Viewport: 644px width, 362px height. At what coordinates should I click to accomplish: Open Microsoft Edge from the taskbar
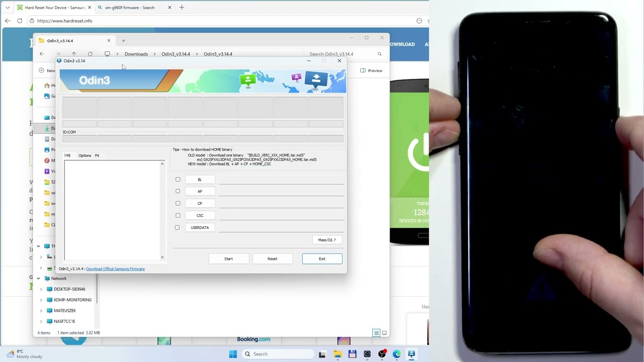pos(396,354)
